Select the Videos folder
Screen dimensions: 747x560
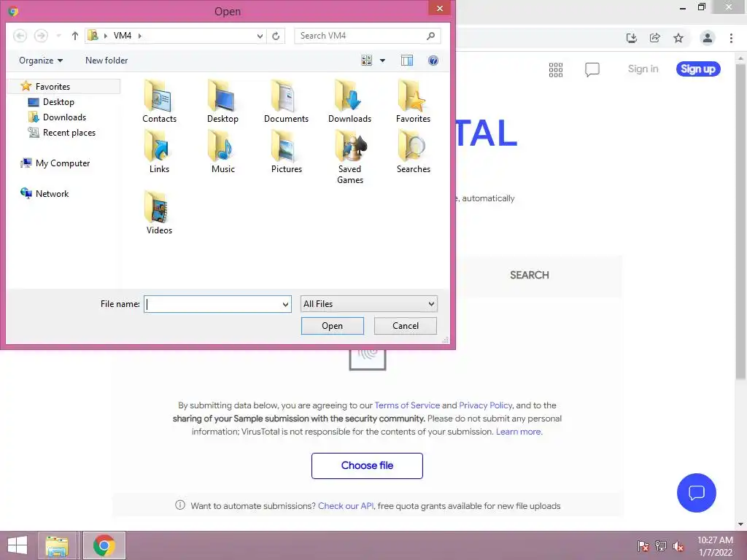click(159, 213)
